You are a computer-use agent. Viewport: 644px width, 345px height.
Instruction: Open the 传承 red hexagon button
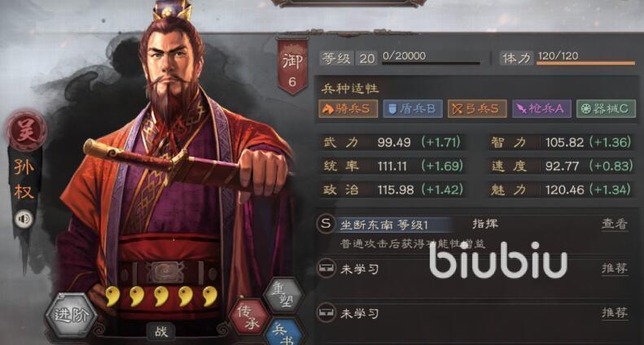[x=249, y=317]
